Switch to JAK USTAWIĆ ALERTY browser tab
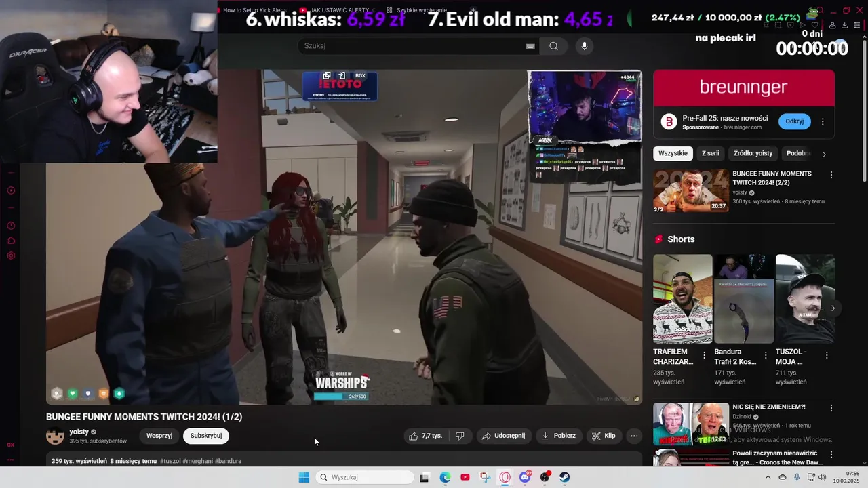Screen dimensions: 868x488 337,10
